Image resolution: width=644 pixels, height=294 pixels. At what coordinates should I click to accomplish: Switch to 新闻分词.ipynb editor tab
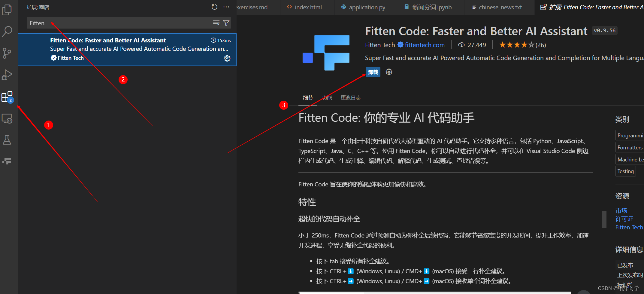[431, 7]
